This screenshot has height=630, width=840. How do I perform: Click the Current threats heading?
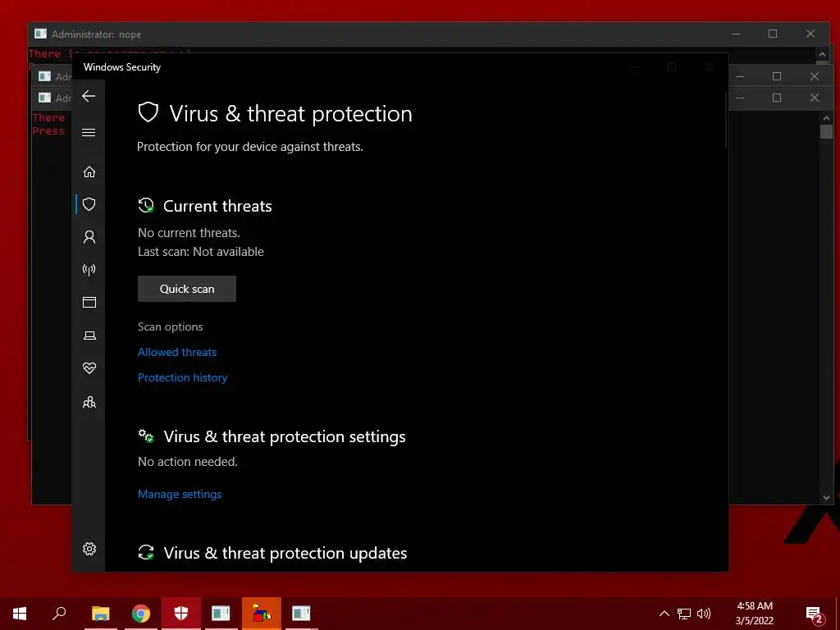tap(217, 206)
